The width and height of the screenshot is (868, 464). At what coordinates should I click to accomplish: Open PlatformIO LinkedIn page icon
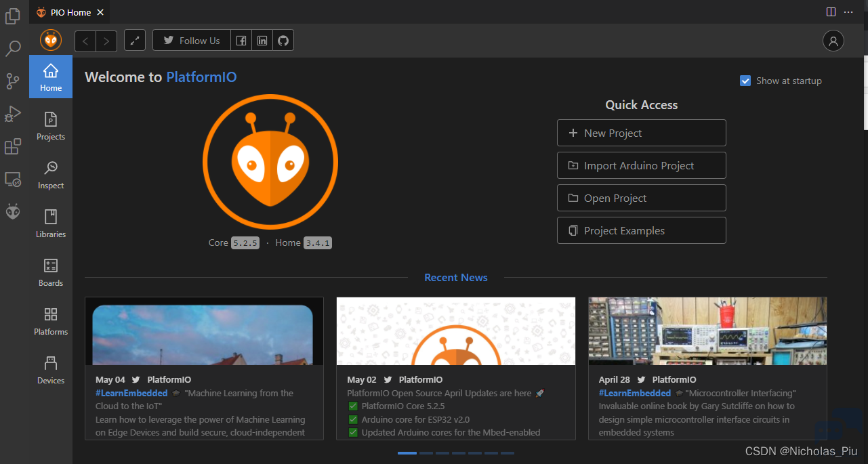[x=262, y=41]
